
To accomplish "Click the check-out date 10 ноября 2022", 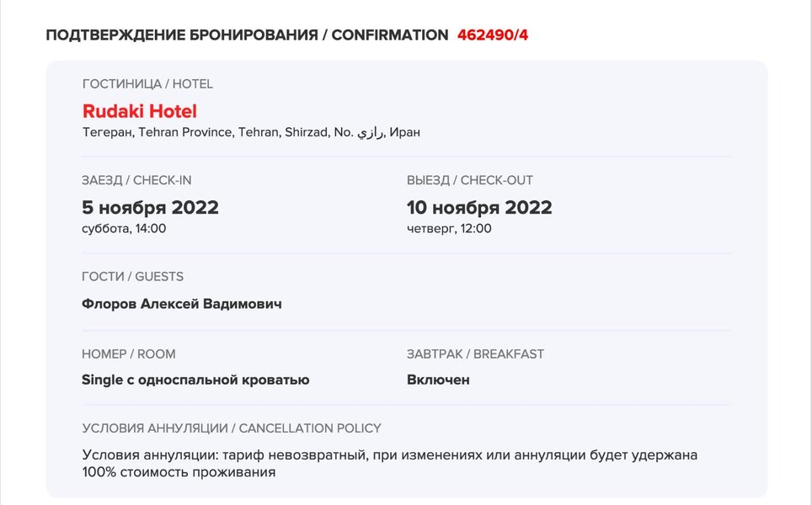I will [x=479, y=207].
